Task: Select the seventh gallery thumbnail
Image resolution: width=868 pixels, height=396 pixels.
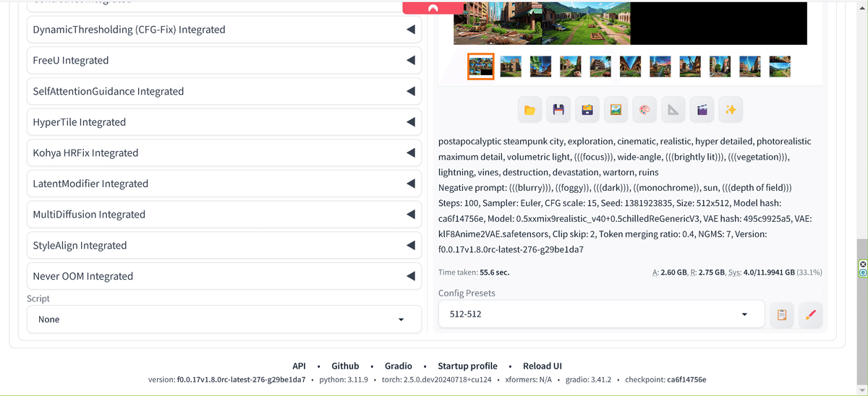Action: pyautogui.click(x=660, y=66)
